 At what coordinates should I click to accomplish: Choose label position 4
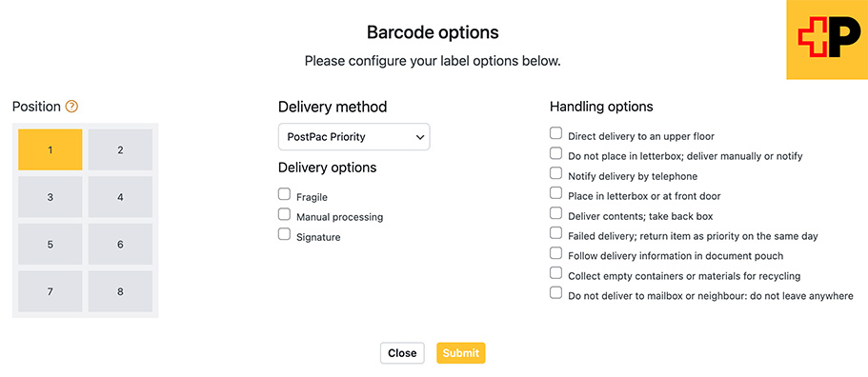(x=120, y=197)
